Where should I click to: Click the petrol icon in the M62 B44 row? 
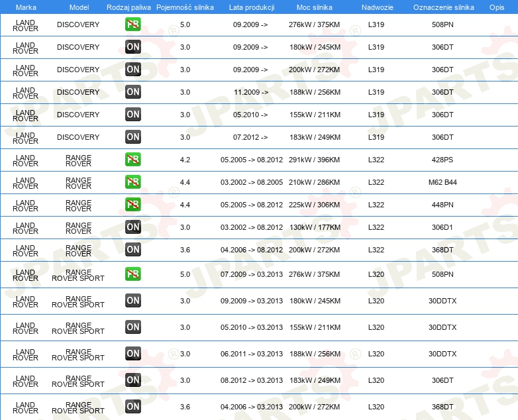[132, 182]
